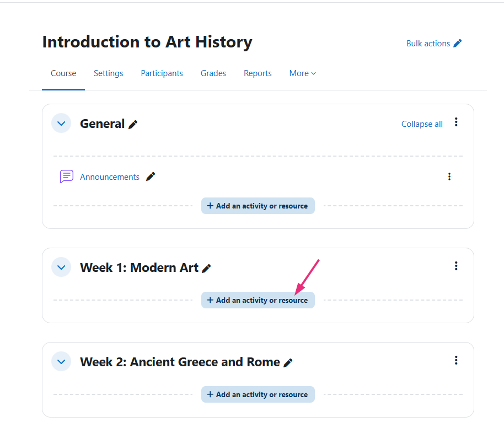The width and height of the screenshot is (504, 433).
Task: Edit Week 2 section name pencil
Action: pos(288,363)
